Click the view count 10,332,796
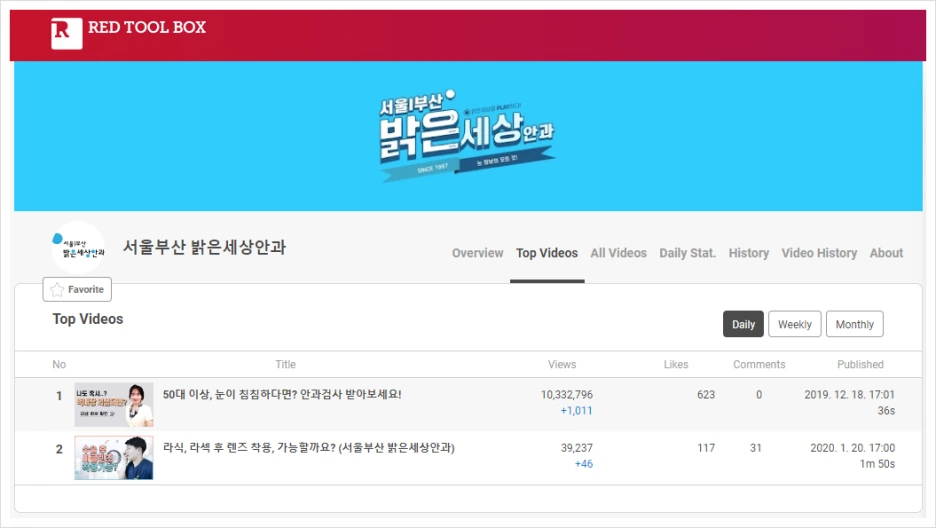Screen dimensions: 936x528 pos(566,395)
